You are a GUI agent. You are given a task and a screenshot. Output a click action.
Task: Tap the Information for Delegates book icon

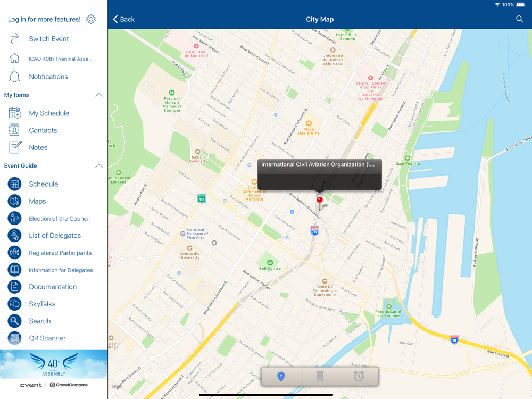pyautogui.click(x=14, y=270)
